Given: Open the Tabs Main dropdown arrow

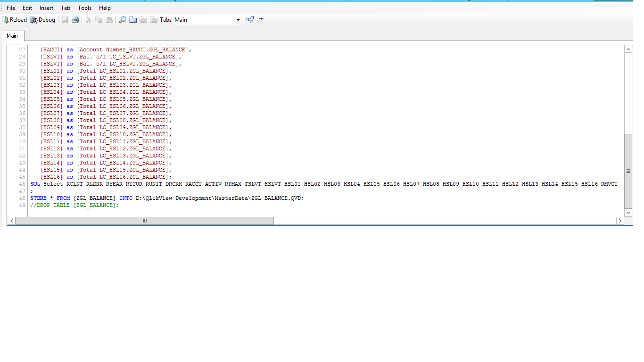Looking at the screenshot, I should coord(238,20).
